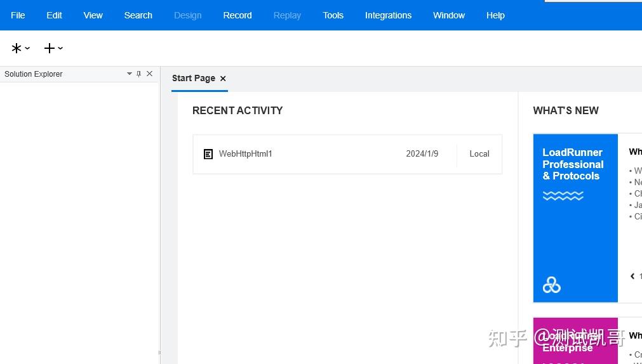Image resolution: width=642 pixels, height=364 pixels.
Task: Click the plus add icon in toolbar
Action: [49, 48]
